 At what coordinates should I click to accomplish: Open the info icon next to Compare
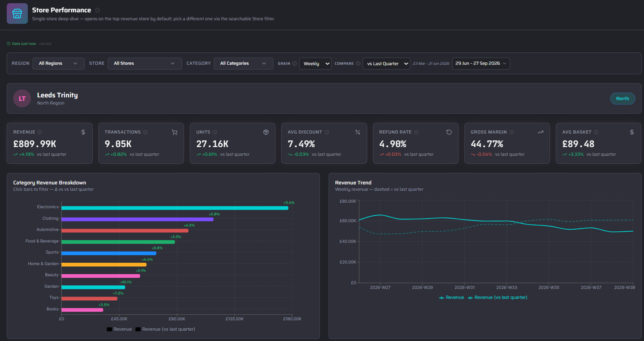(358, 64)
